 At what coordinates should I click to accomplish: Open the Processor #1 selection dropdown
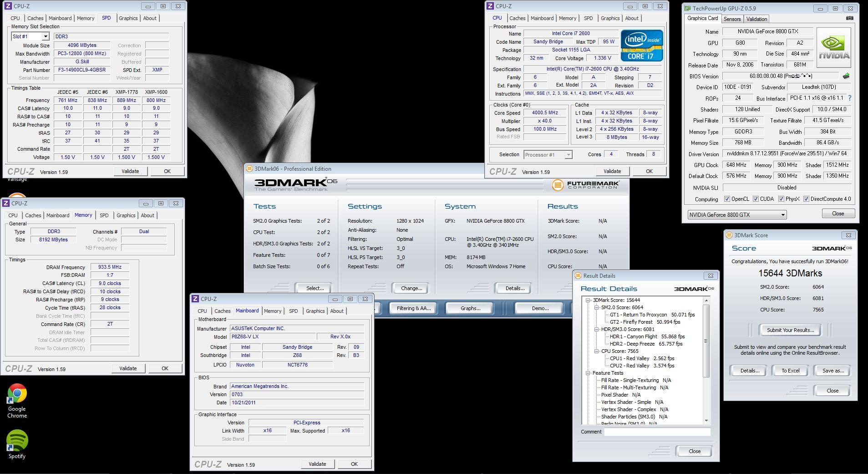568,155
